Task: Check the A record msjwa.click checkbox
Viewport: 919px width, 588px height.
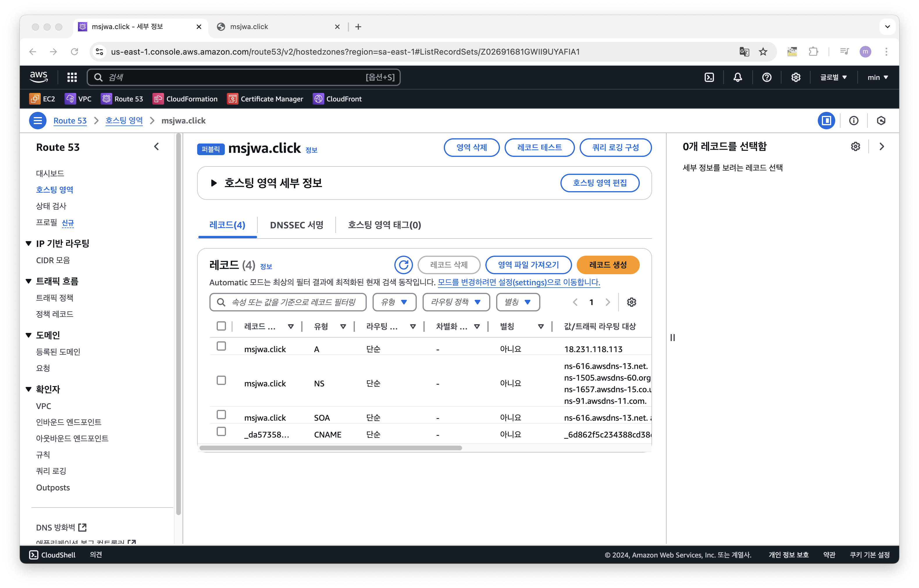Action: (x=221, y=346)
